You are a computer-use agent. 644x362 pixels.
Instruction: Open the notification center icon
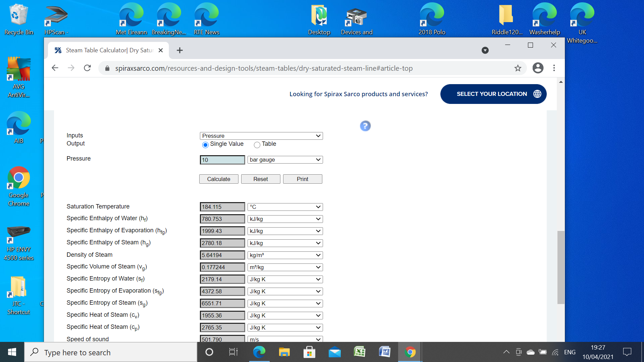(x=627, y=352)
